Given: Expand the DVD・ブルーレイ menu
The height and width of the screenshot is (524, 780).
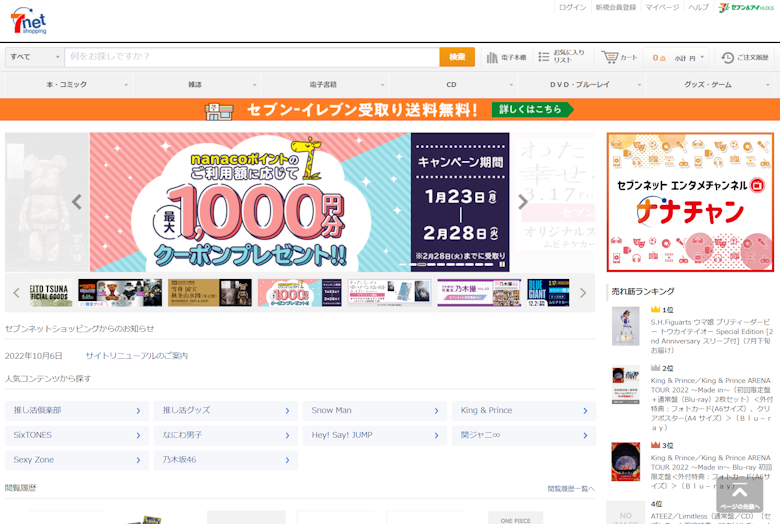Looking at the screenshot, I should click(582, 85).
